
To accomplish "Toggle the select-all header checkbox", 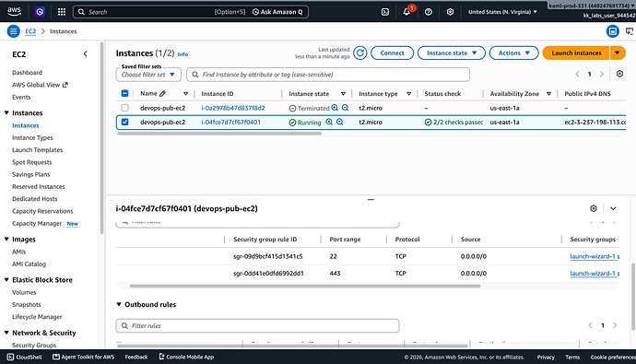I will point(125,94).
